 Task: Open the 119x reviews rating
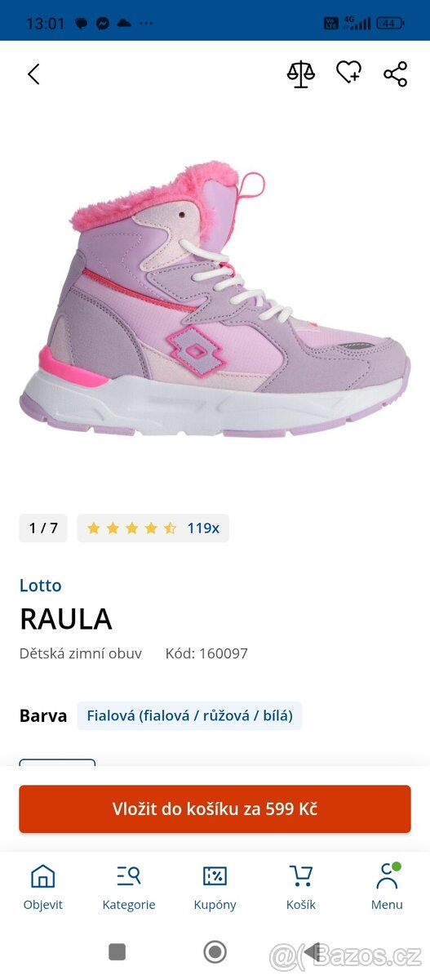pos(203,528)
